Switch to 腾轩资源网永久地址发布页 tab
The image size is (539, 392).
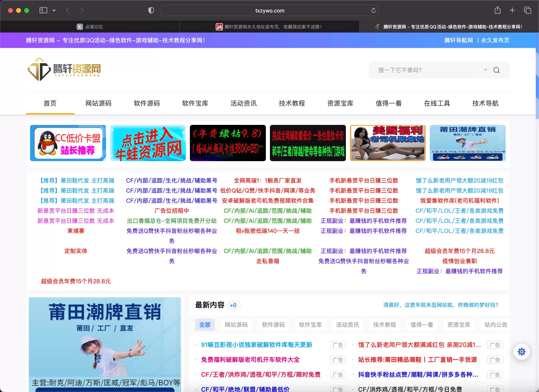pos(269,27)
